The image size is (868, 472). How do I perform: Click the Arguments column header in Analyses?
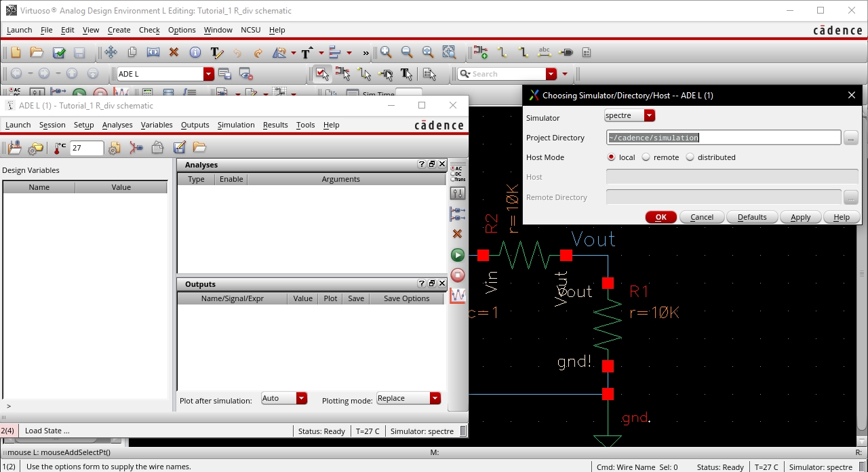340,179
